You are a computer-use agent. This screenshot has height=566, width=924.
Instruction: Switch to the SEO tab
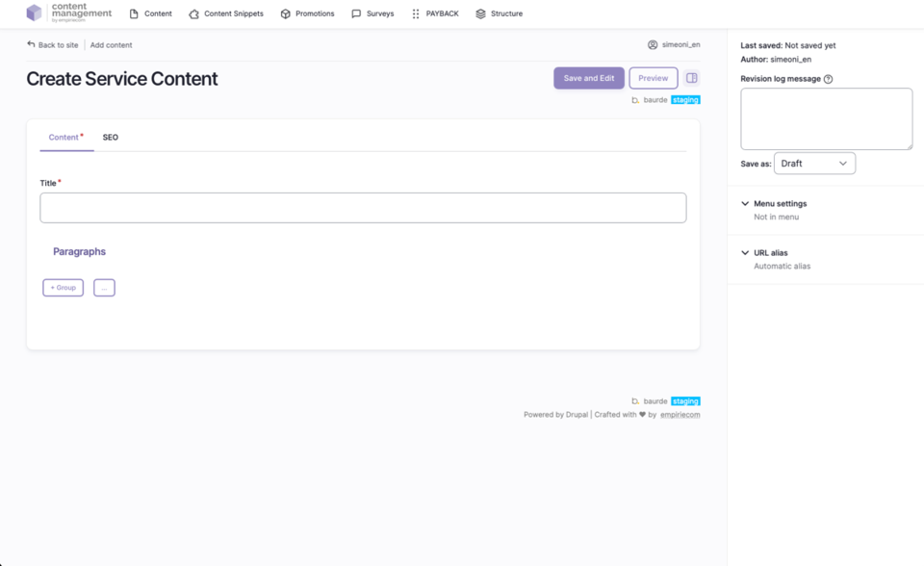click(111, 138)
